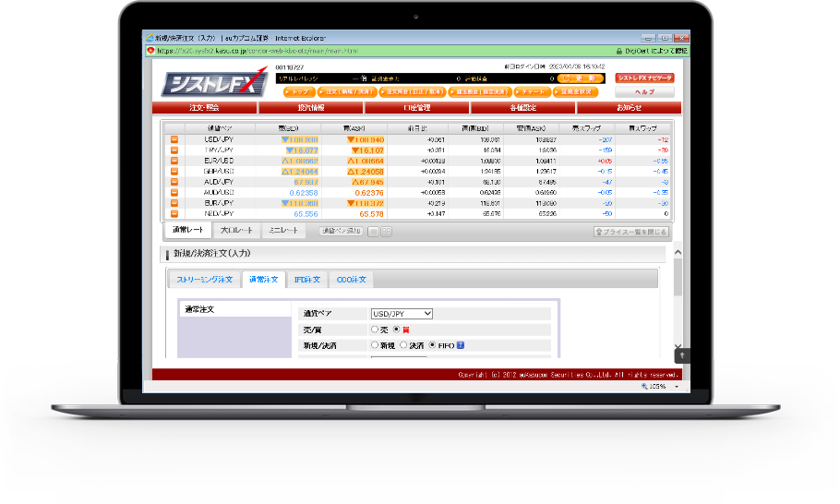Click the orange icon beside AUD/JPY row

[x=174, y=181]
